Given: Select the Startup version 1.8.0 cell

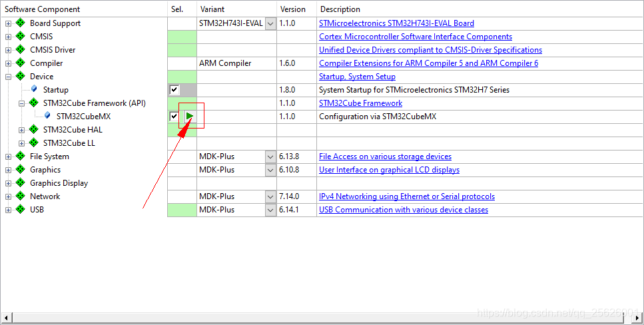Looking at the screenshot, I should 296,89.
